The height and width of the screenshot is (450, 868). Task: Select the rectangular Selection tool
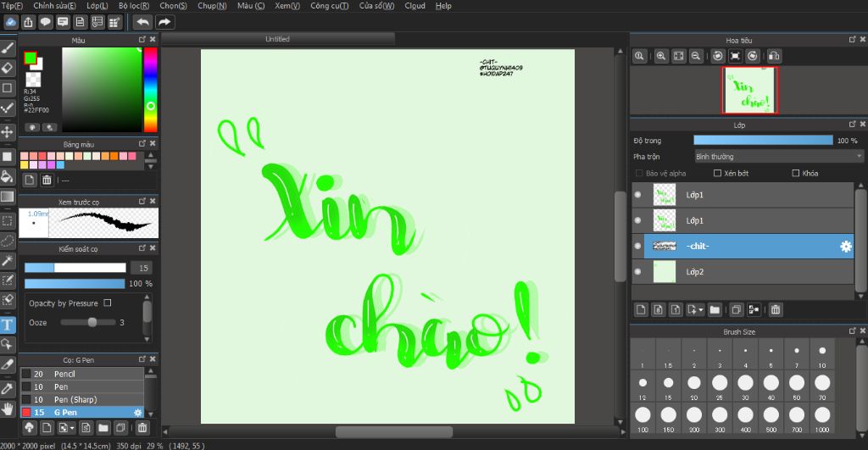click(x=7, y=221)
